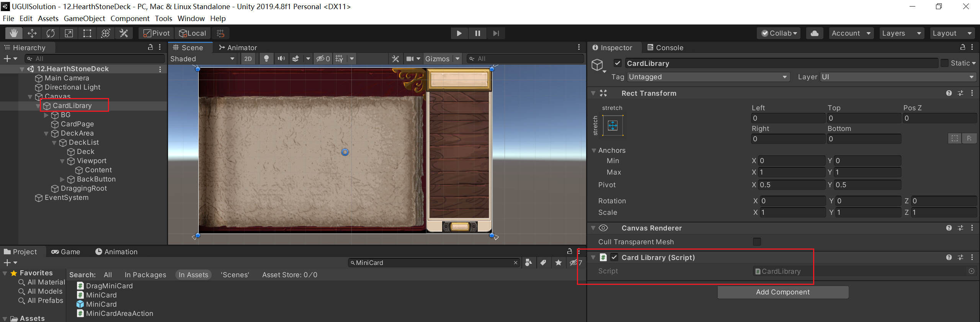Switch to the Console tab
The width and height of the screenshot is (980, 322).
point(665,47)
